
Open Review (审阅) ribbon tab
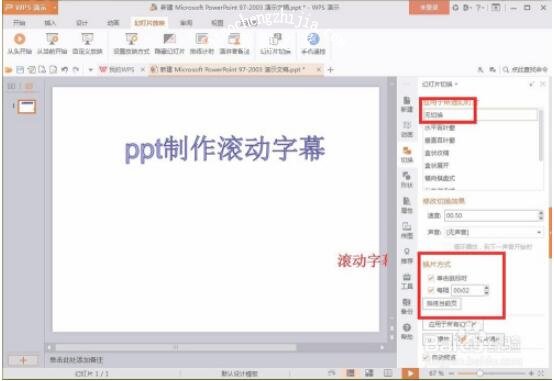186,23
